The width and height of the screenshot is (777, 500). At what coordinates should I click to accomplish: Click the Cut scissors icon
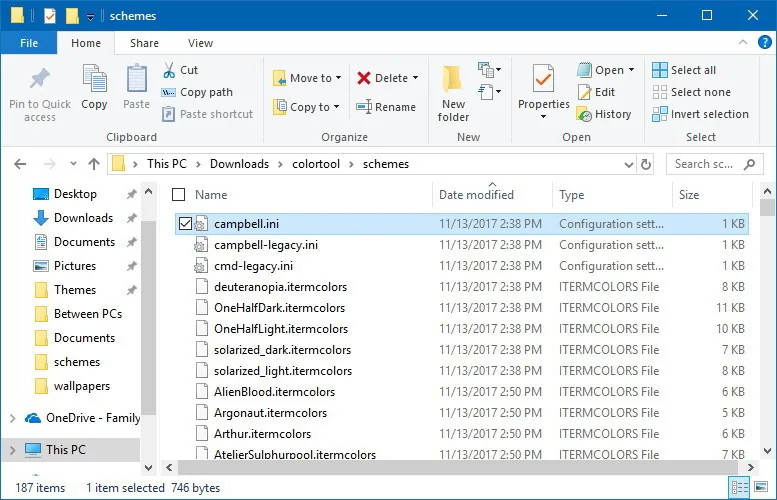(169, 70)
